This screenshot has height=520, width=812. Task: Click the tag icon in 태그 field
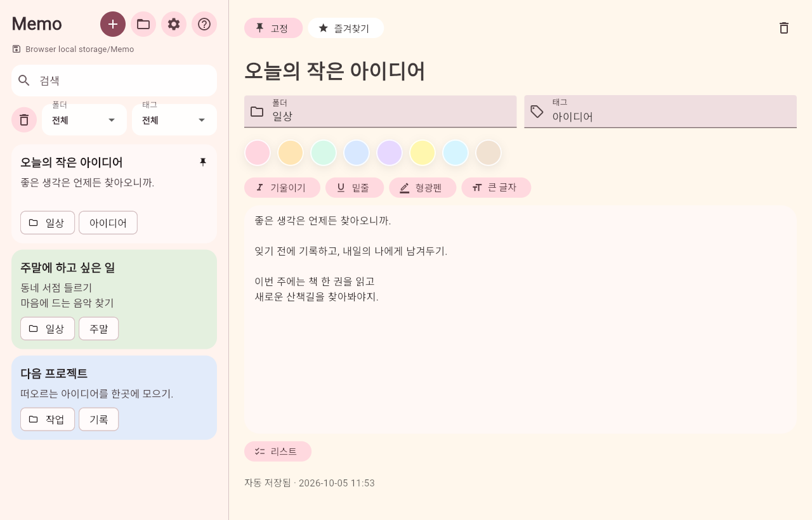(537, 112)
